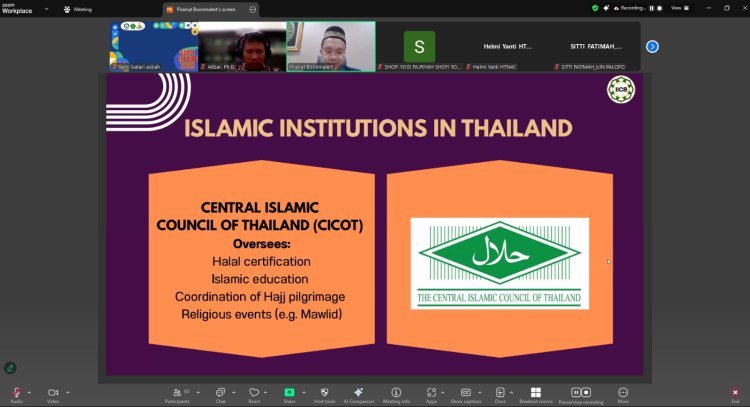Viewport: 750px width, 407px height.
Task: Open audio options arrow next to Audio
Action: coord(29,393)
